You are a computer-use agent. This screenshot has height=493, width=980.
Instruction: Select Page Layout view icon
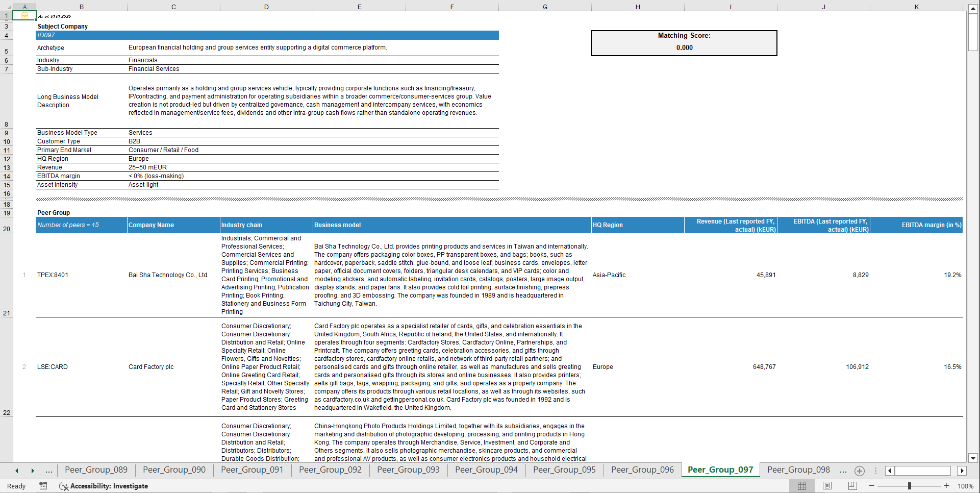pos(826,486)
